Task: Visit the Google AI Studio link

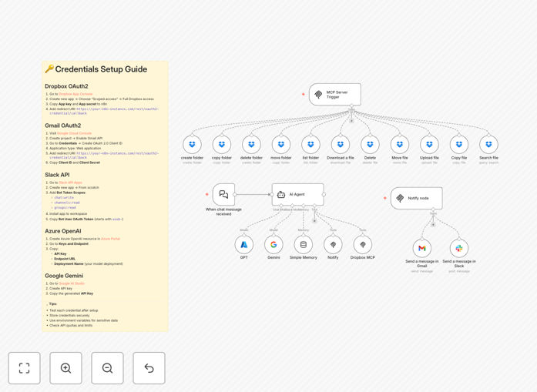Action: pyautogui.click(x=72, y=283)
